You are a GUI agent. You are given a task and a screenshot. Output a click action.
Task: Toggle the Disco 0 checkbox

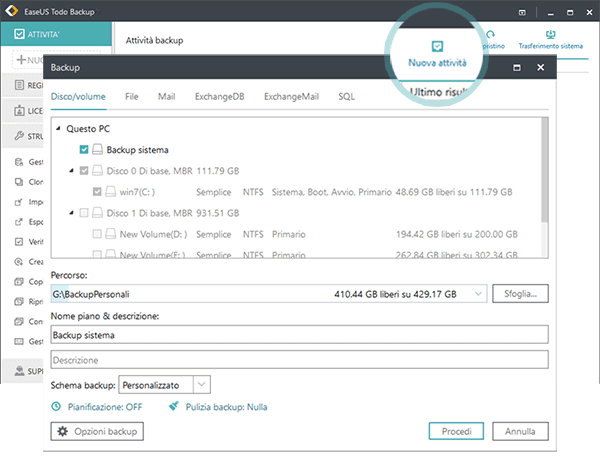tap(84, 170)
